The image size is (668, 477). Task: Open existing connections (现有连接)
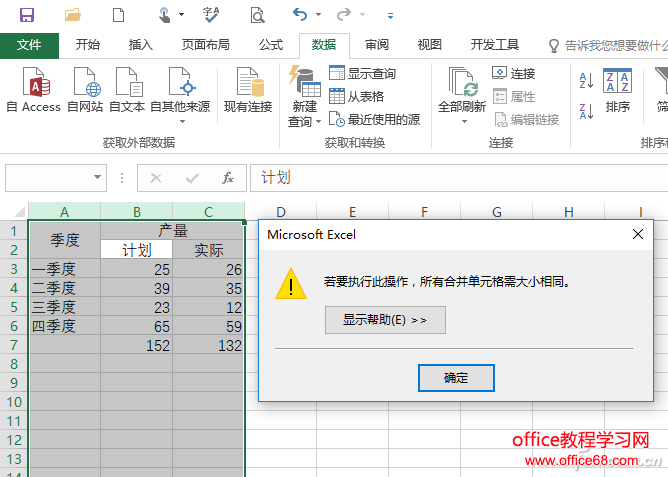coord(248,90)
